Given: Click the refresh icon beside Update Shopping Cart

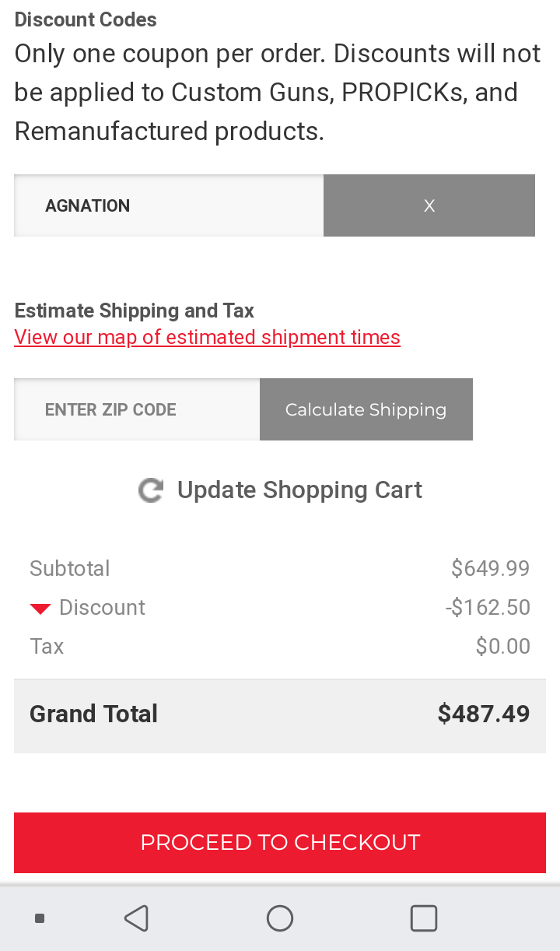Looking at the screenshot, I should [151, 490].
